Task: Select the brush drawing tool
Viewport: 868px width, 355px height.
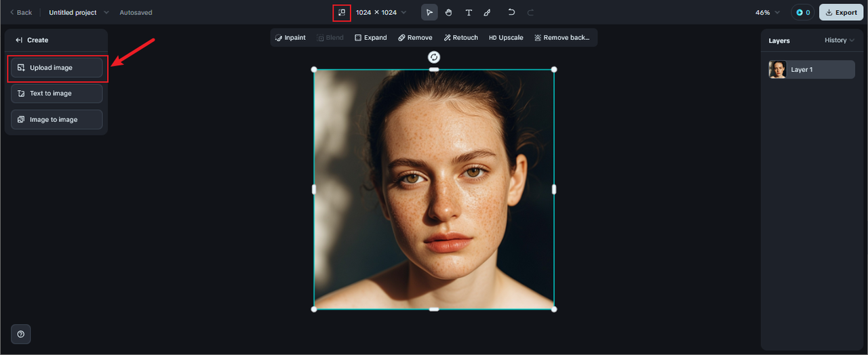Action: (x=487, y=12)
